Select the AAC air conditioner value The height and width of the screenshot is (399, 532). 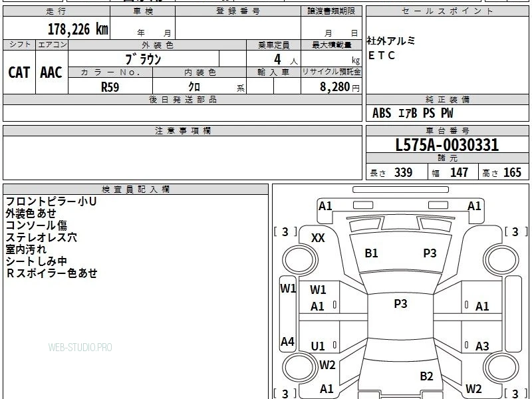[51, 72]
